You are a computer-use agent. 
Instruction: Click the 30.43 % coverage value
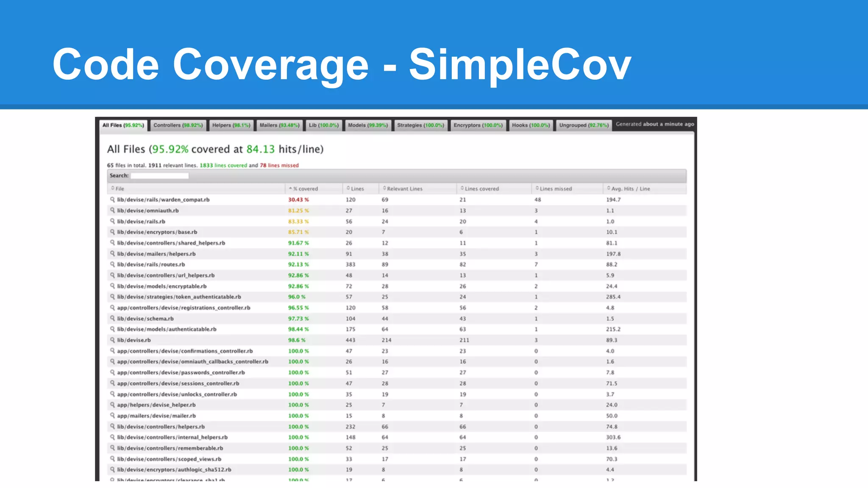pos(298,200)
